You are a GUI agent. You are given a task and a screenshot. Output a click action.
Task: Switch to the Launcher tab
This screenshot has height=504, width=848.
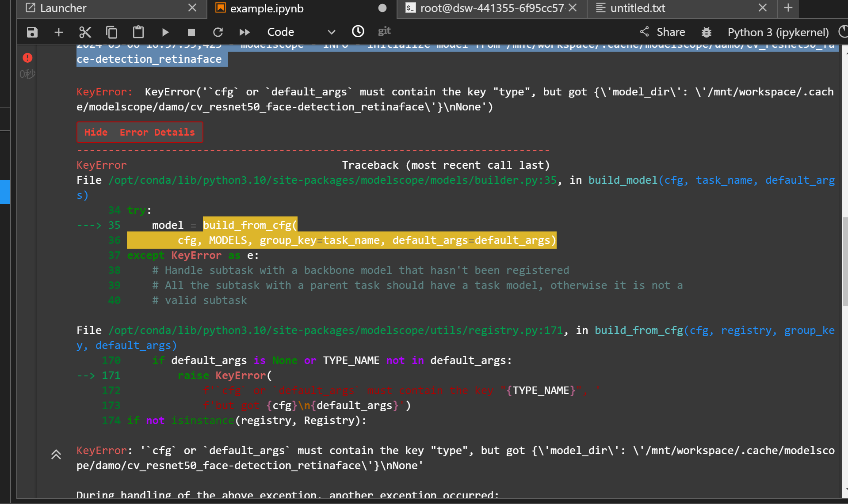[112, 8]
